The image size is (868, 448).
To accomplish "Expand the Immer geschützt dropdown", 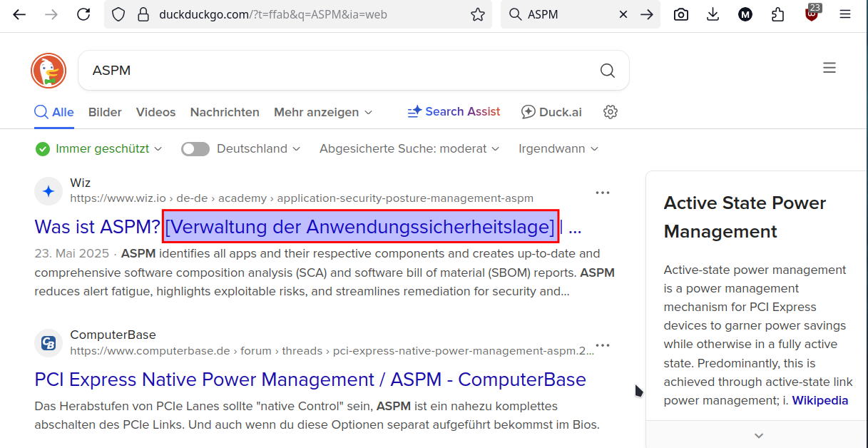I will pyautogui.click(x=100, y=149).
